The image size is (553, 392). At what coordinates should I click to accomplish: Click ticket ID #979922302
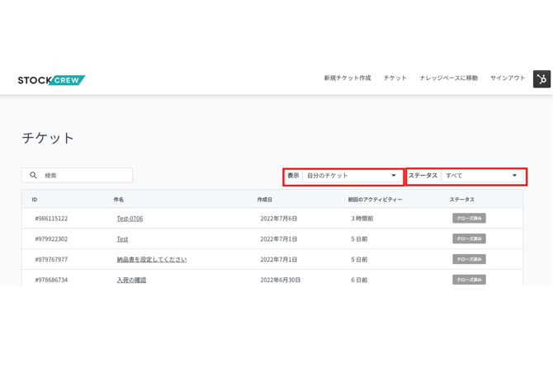tap(51, 239)
